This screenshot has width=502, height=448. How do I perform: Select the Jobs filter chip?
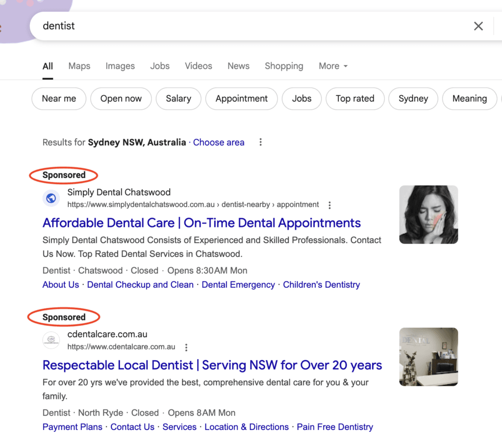[x=301, y=99]
